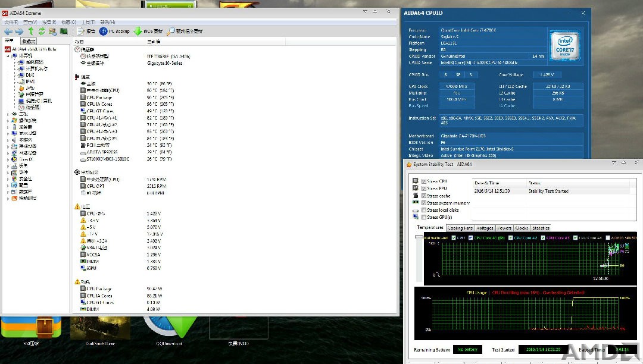Select the IPMI tree item

27,81
